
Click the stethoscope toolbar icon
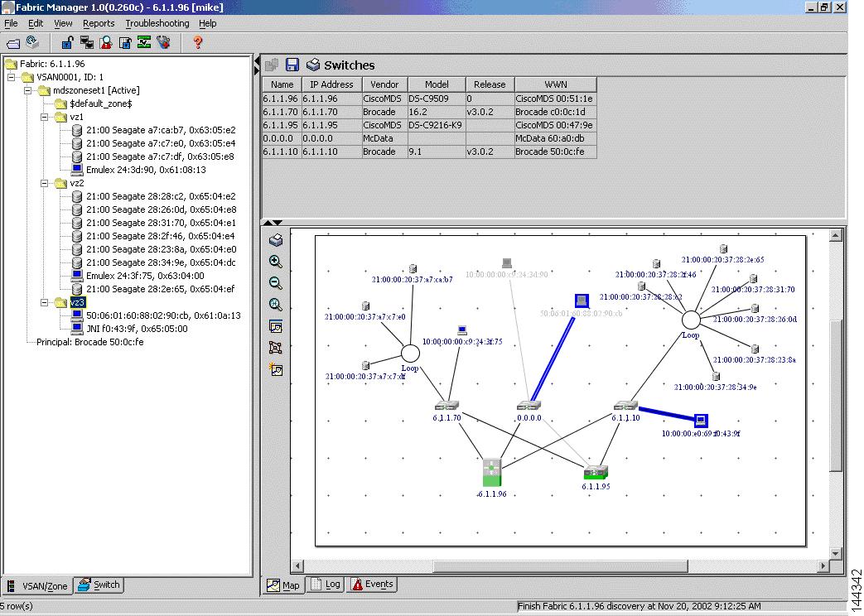click(x=163, y=42)
